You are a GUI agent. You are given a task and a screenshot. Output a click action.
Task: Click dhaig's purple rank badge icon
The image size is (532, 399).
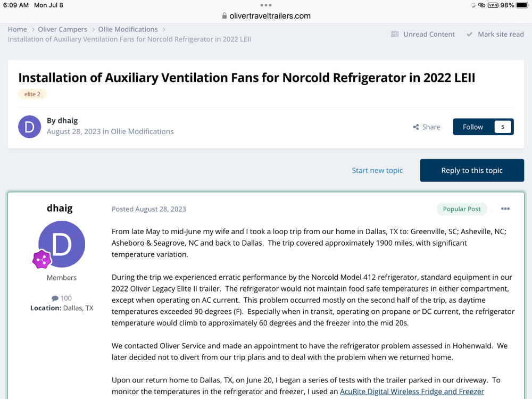point(41,260)
